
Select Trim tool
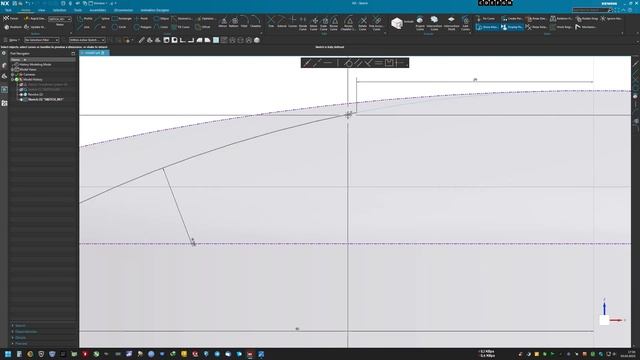(x=271, y=22)
